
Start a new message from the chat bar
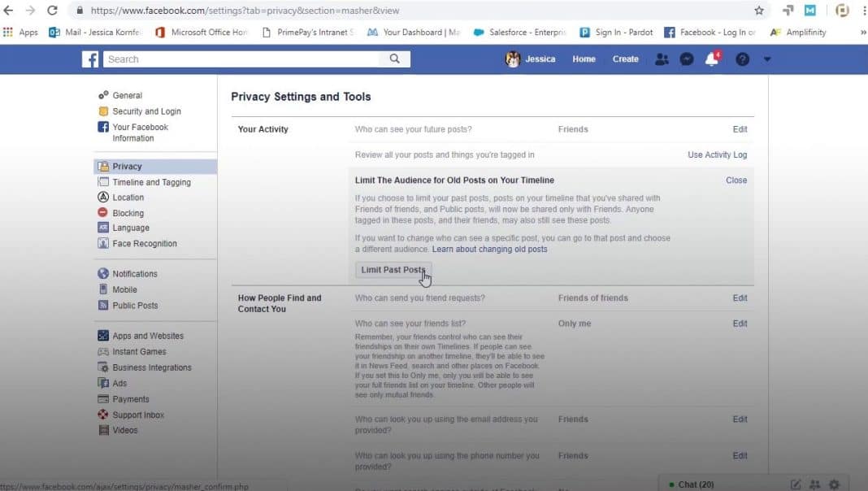click(x=796, y=484)
